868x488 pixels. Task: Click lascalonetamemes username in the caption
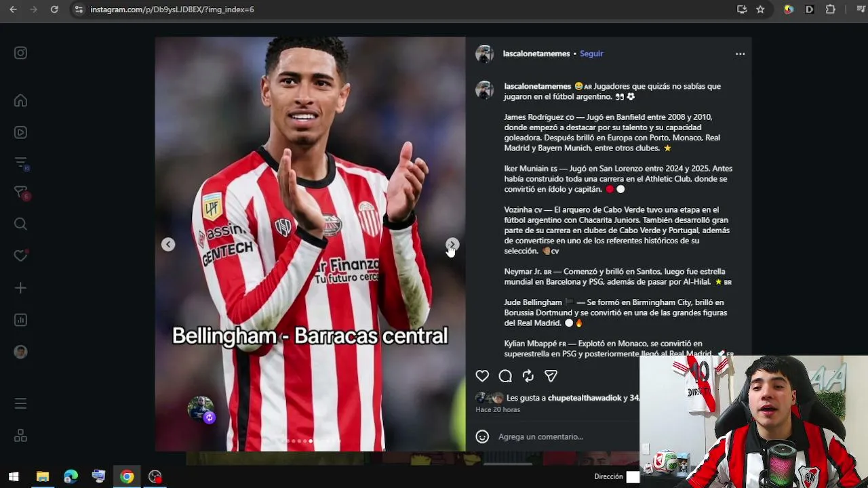538,86
